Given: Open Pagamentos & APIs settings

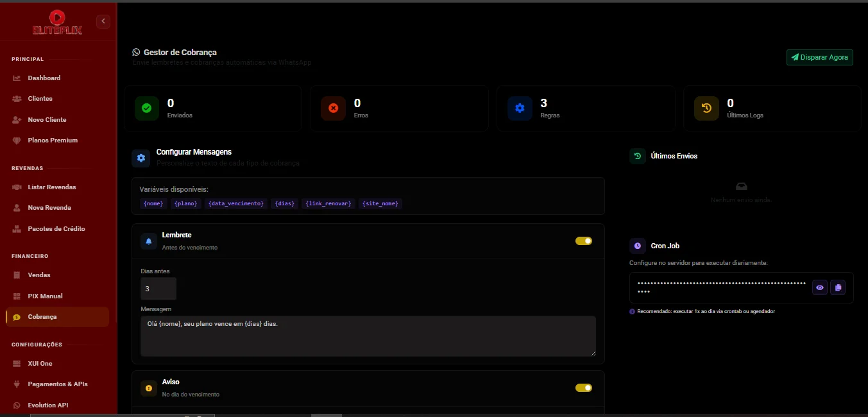Looking at the screenshot, I should 57,384.
